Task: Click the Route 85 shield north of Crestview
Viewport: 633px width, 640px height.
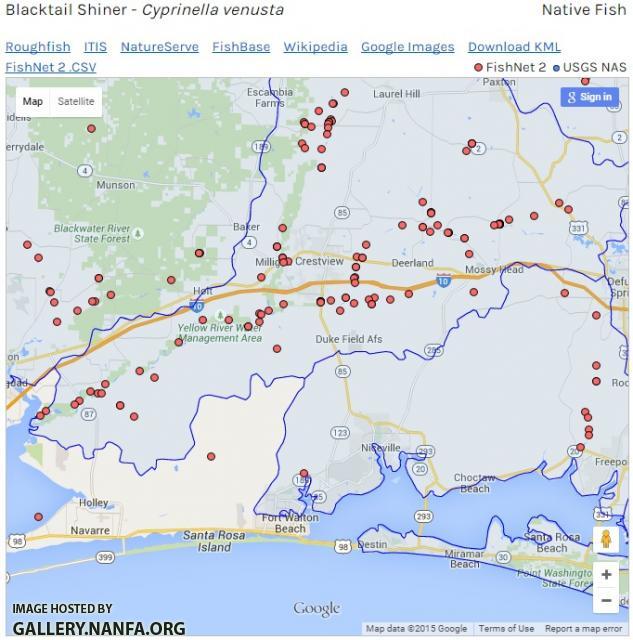Action: tap(342, 212)
